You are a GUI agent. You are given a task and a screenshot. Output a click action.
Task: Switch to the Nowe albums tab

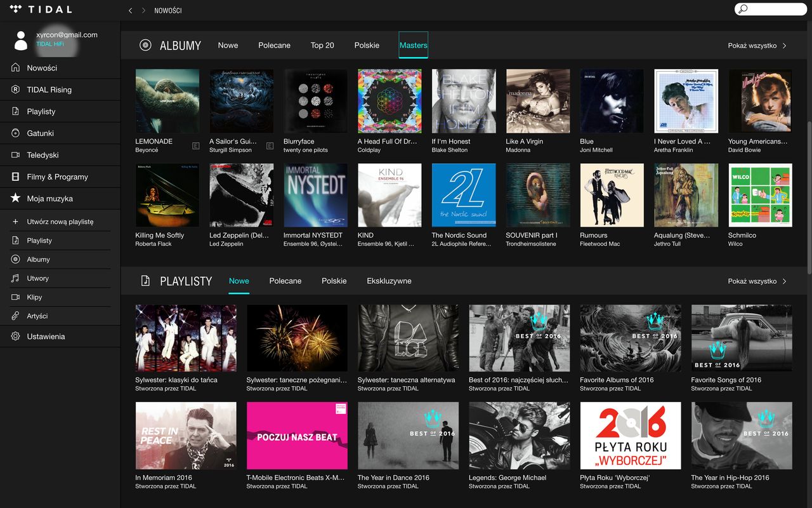[x=228, y=45]
